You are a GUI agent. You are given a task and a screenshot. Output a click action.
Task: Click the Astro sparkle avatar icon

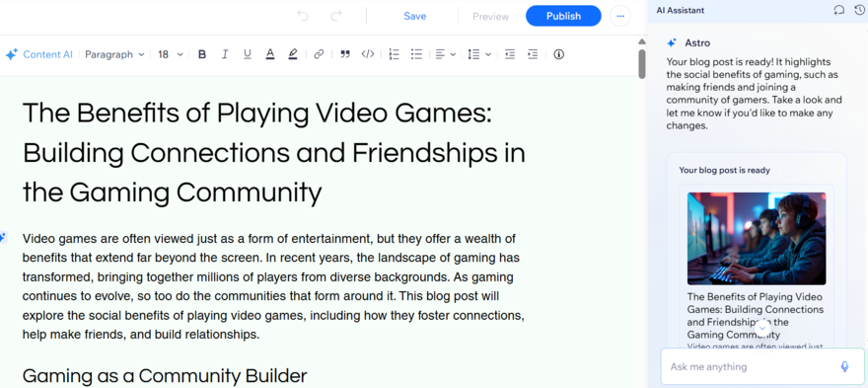coord(672,42)
